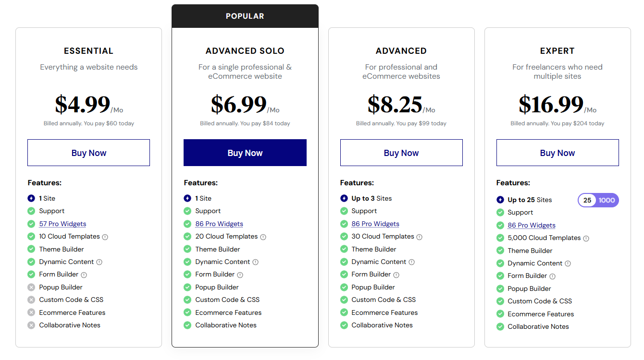The width and height of the screenshot is (644, 360).
Task: Open 57 Pro Widgets link in Essential
Action: [63, 224]
